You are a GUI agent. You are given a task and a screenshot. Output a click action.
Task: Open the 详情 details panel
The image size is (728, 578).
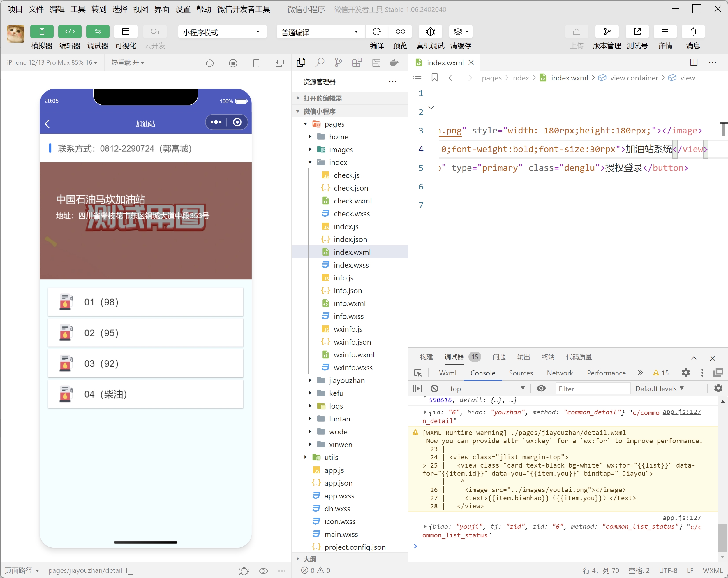tap(665, 32)
